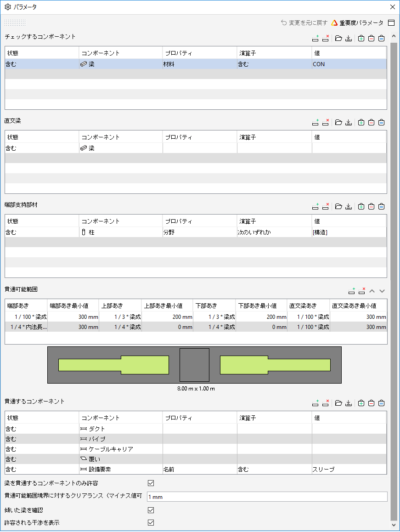Open 重要度パラメータ settings
400x532 pixels.
357,23
